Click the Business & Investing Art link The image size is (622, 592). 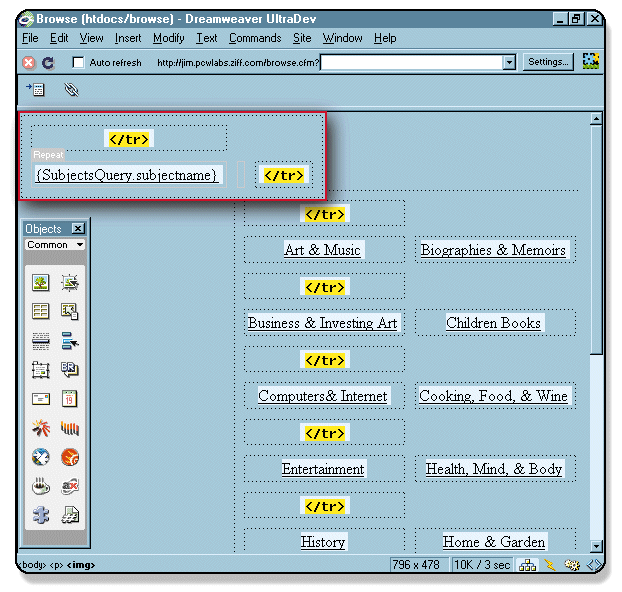pos(322,323)
